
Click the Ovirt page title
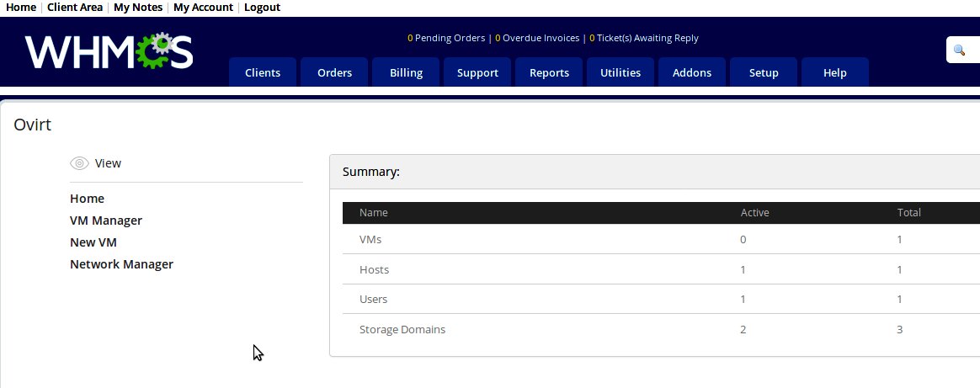tap(33, 125)
